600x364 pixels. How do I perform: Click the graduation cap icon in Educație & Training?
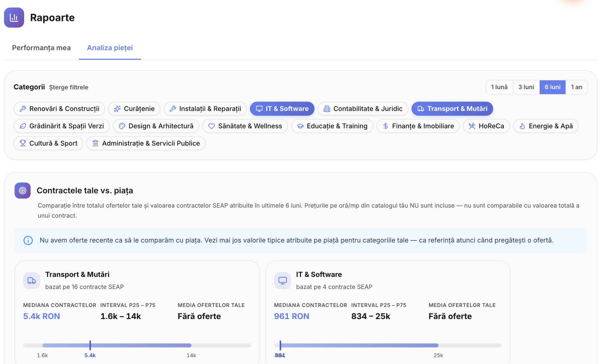tap(300, 126)
